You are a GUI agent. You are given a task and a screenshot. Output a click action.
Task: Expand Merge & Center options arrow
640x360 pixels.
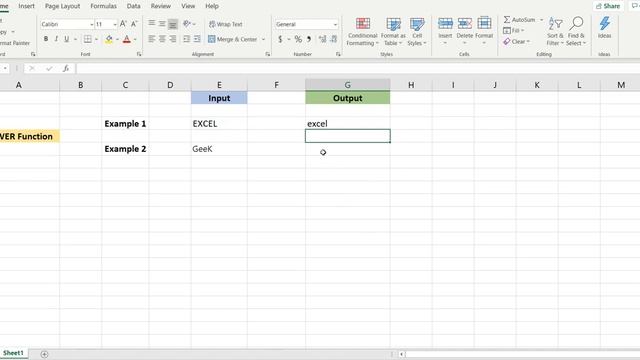[264, 40]
